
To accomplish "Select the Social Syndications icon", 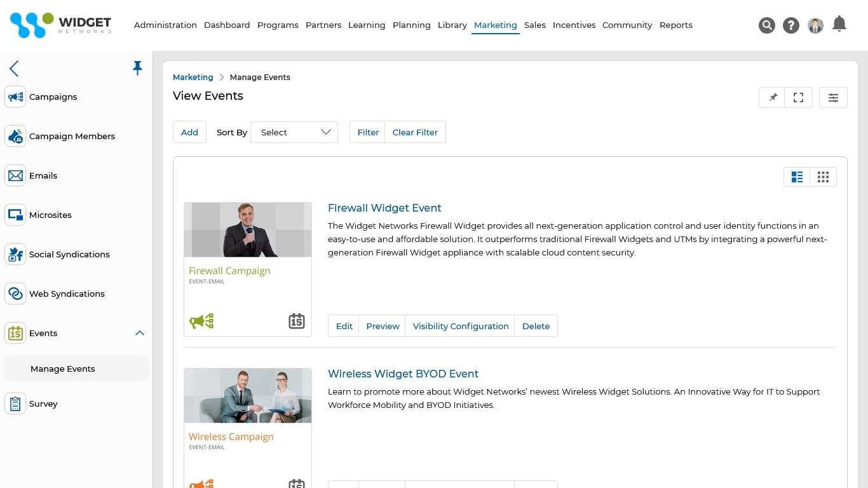I will coord(15,254).
